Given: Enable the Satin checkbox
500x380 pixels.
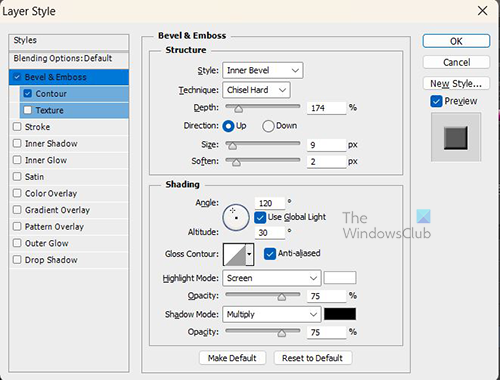Looking at the screenshot, I should point(17,176).
